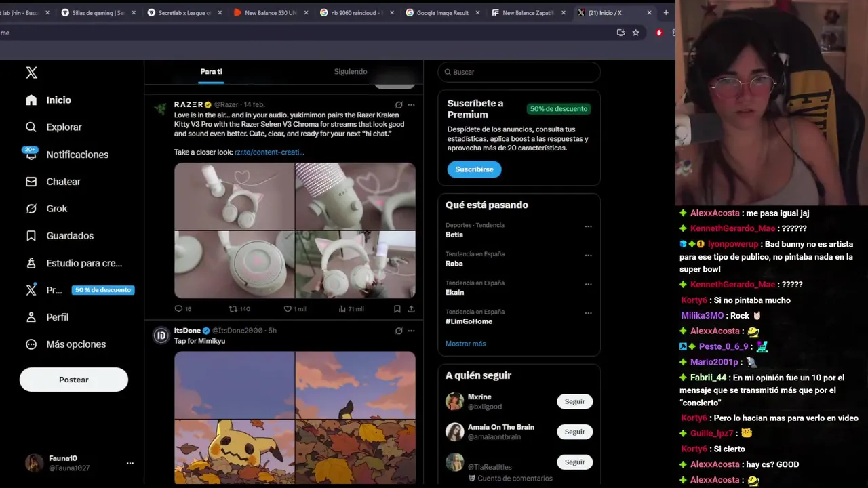
Task: Open Grok explain on ItsDone post
Action: 399,331
